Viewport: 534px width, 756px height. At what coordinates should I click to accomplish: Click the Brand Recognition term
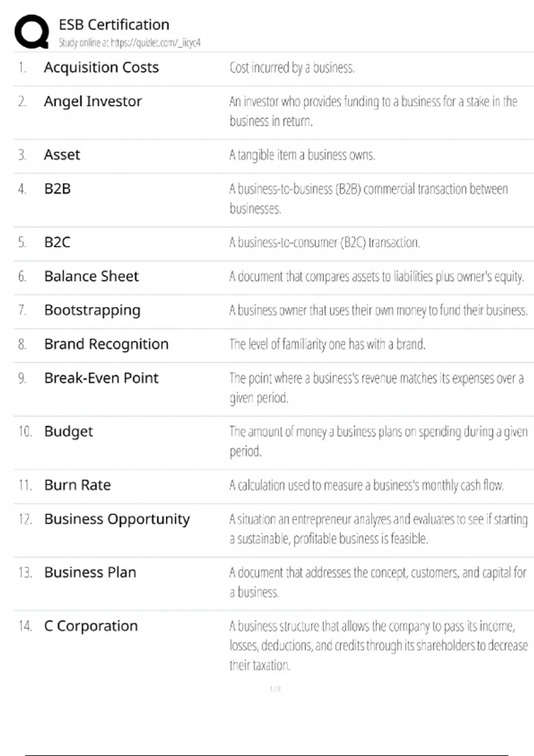(x=106, y=344)
